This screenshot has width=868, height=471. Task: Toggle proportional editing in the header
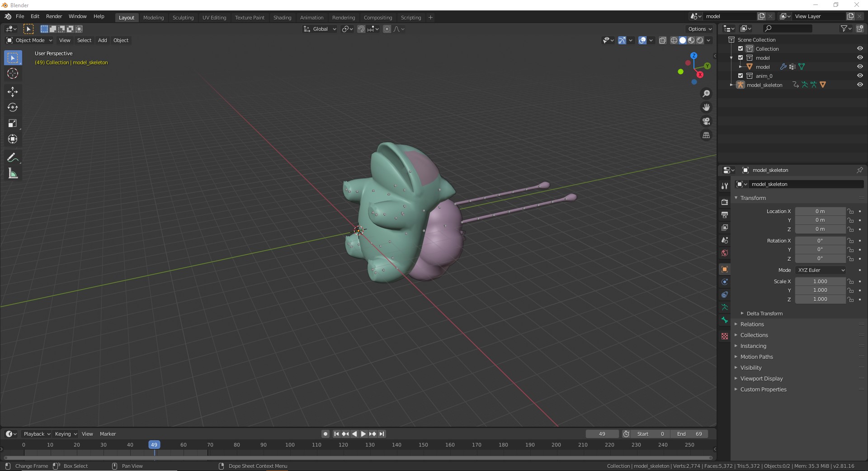(387, 29)
